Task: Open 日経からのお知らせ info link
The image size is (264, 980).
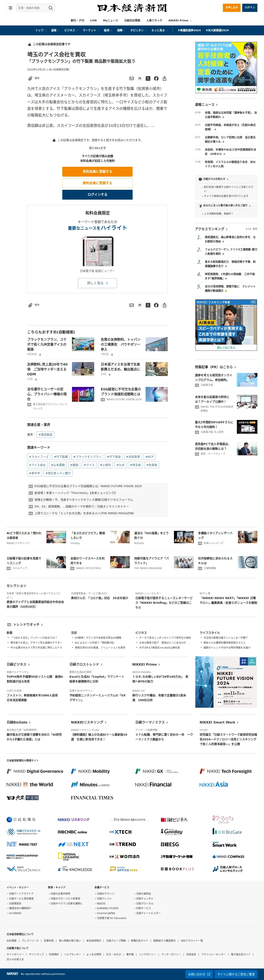Action: pyautogui.click(x=214, y=179)
